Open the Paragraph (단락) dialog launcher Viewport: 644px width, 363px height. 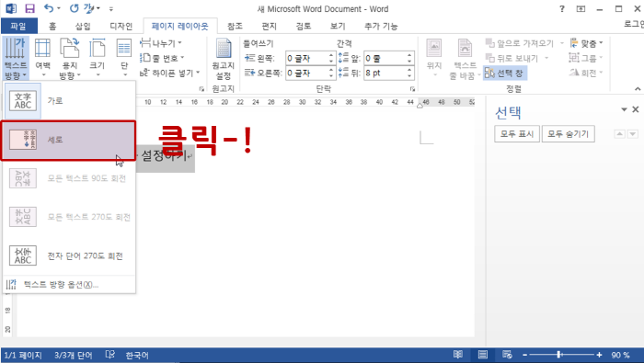pyautogui.click(x=412, y=88)
